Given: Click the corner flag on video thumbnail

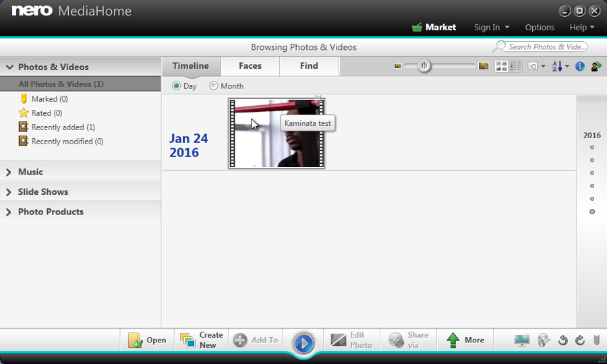Looking at the screenshot, I should click(x=318, y=100).
